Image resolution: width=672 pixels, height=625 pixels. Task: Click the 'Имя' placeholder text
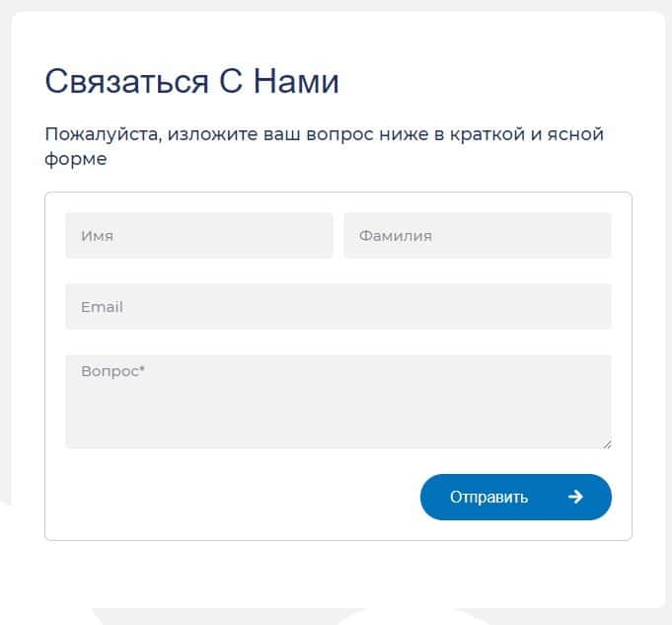(x=97, y=236)
